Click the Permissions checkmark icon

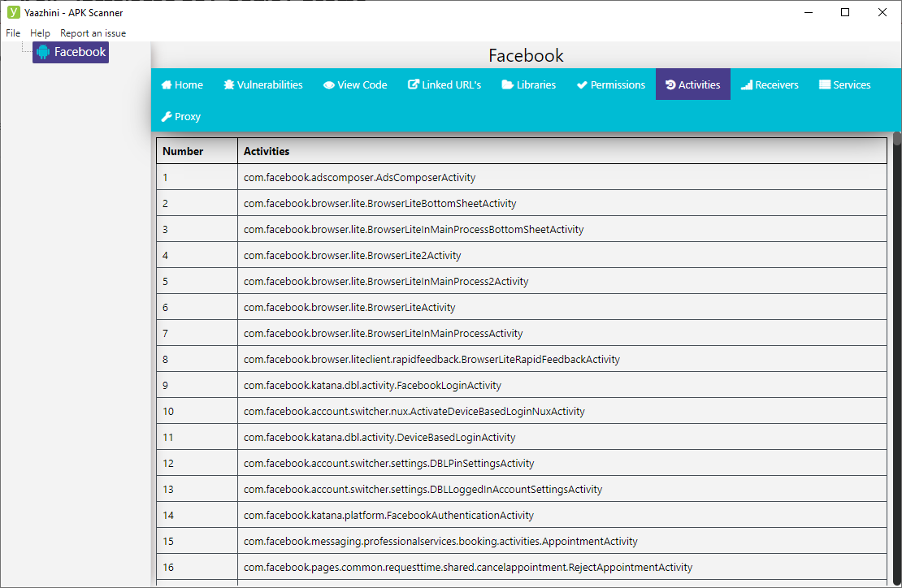(x=582, y=85)
